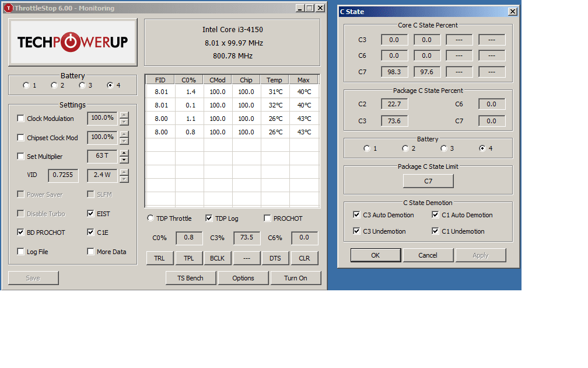The image size is (588, 368).
Task: Uncheck the EIST checkbox
Action: coord(90,213)
